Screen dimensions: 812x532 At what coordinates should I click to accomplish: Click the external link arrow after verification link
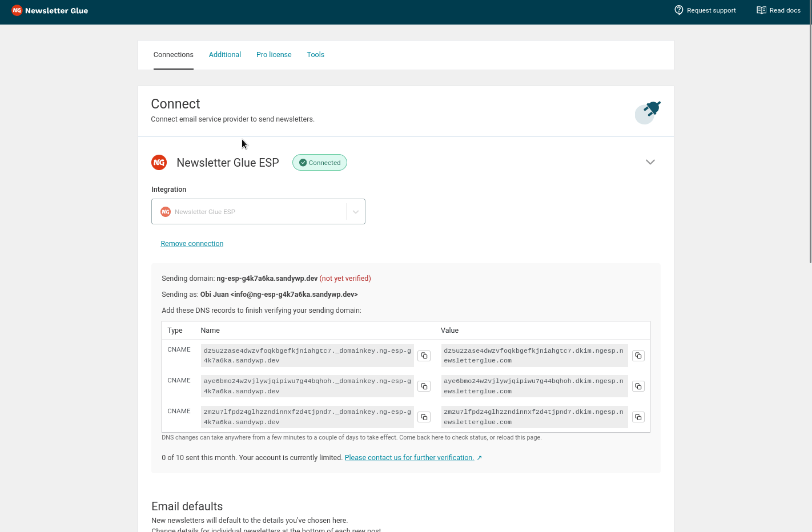coord(480,458)
